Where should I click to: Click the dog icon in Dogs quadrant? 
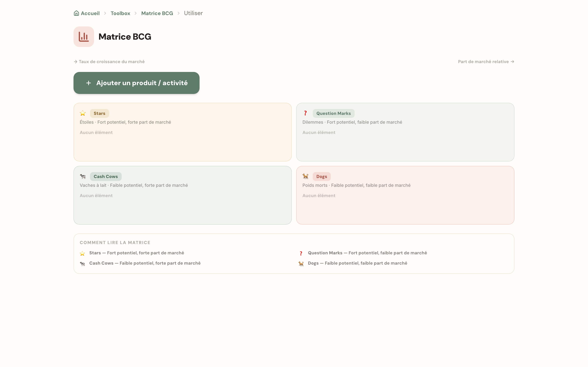[x=305, y=176]
